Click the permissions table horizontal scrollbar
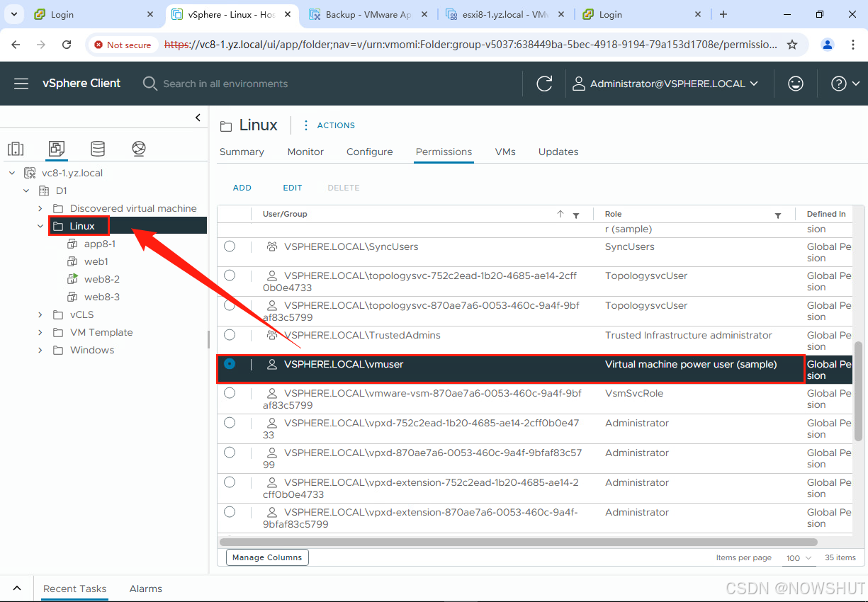 click(519, 542)
